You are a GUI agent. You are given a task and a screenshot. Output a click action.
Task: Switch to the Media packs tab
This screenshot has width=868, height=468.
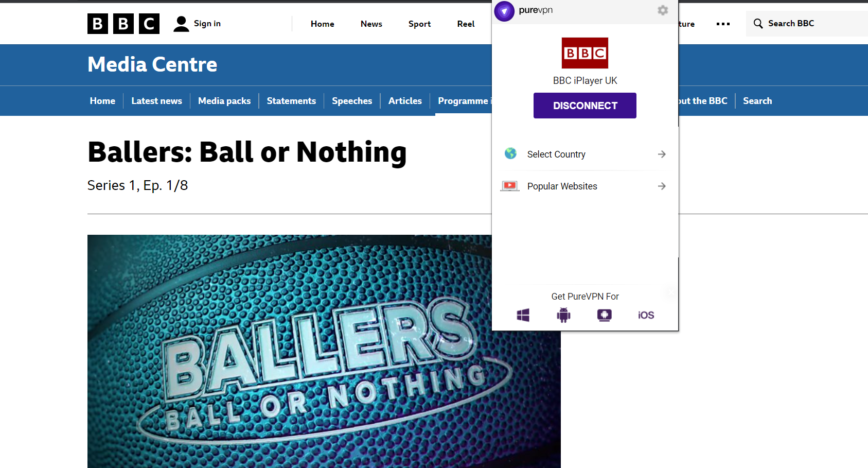coord(224,101)
